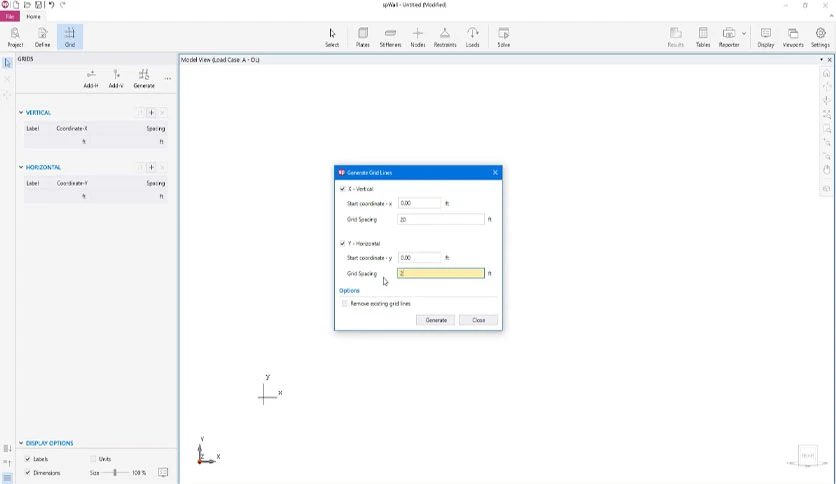Add a row in the Vertical grid section
The height and width of the screenshot is (484, 836).
coord(151,112)
